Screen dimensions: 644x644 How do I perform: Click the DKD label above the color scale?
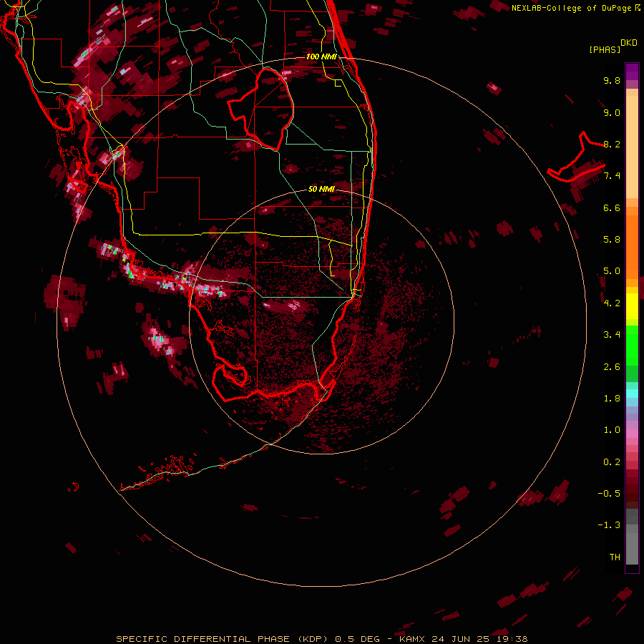(x=629, y=42)
